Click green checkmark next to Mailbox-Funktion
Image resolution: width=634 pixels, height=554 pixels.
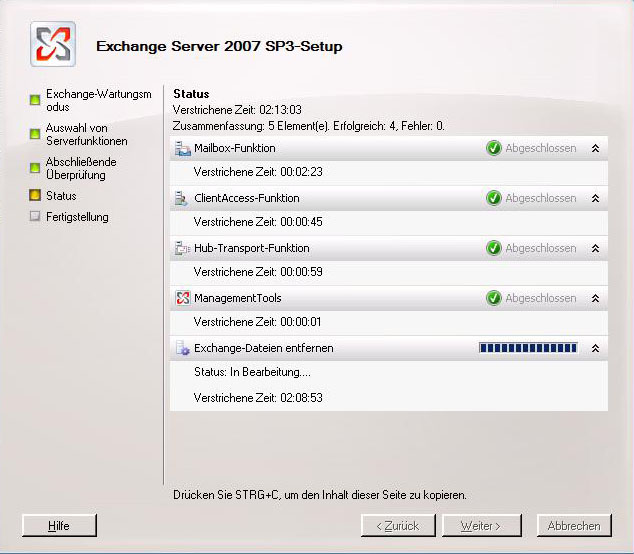[494, 148]
